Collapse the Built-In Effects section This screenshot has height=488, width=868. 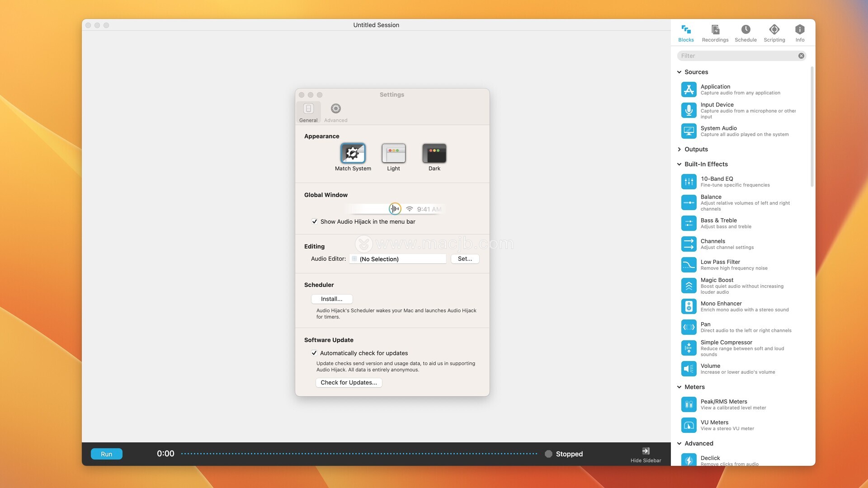[x=679, y=164]
